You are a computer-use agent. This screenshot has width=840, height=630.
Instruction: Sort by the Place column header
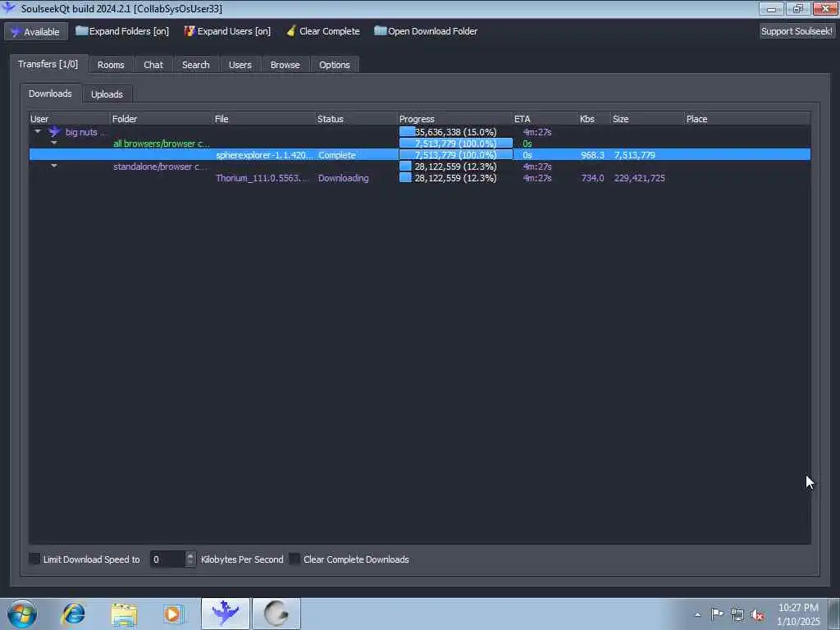pyautogui.click(x=747, y=119)
